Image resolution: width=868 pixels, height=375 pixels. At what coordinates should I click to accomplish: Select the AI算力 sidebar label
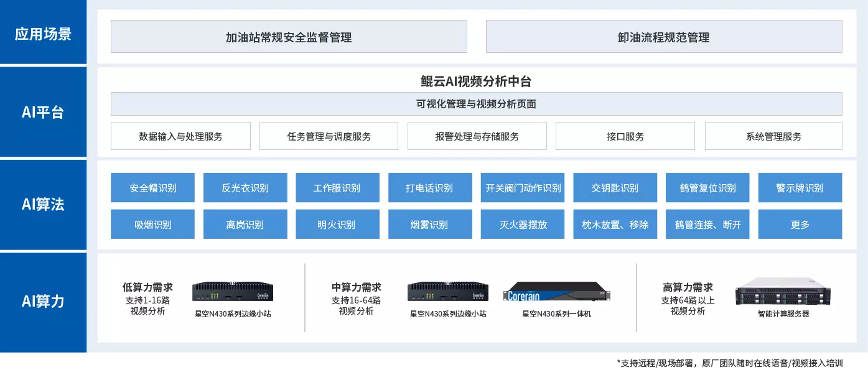pos(43,302)
